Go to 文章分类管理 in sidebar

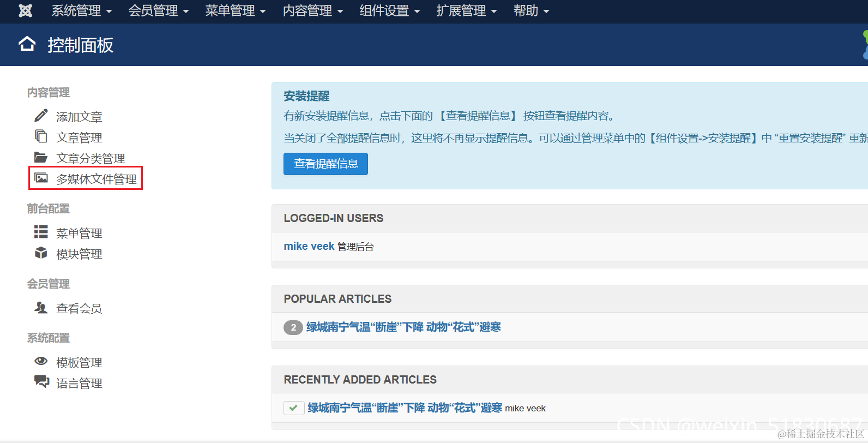91,158
